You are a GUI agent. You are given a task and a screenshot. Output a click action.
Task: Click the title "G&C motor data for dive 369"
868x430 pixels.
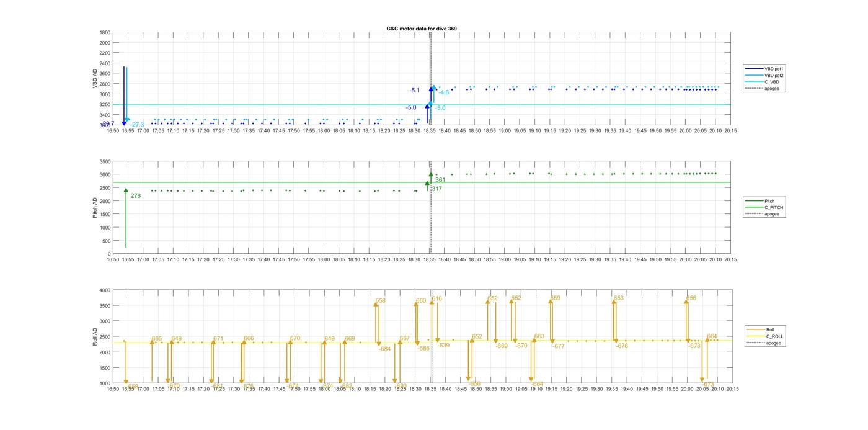(x=422, y=29)
